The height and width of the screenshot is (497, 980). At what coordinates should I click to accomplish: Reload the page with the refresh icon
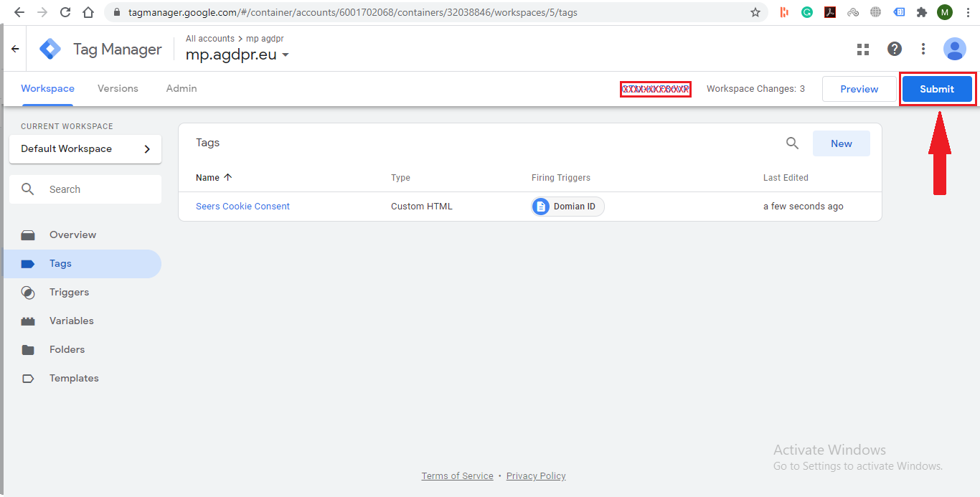pos(65,12)
